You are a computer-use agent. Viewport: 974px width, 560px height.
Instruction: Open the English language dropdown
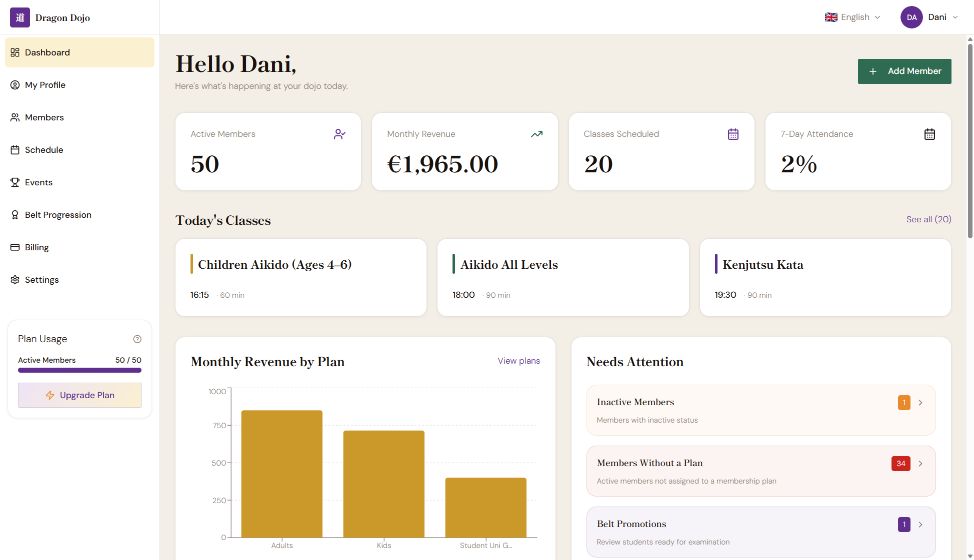852,17
